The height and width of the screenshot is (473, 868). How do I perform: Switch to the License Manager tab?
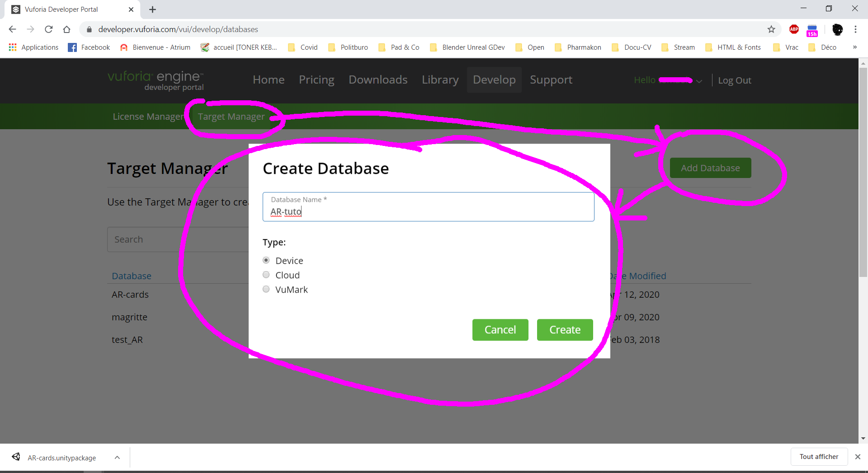(x=148, y=117)
